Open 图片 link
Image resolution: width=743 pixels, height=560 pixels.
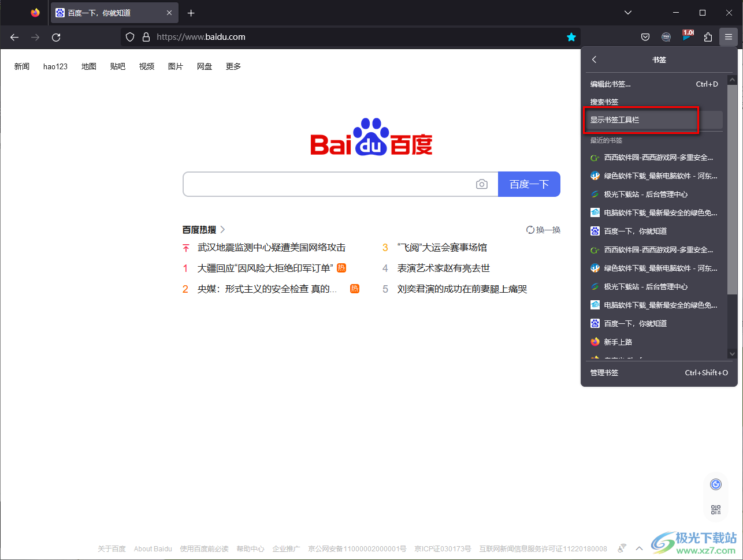click(176, 66)
